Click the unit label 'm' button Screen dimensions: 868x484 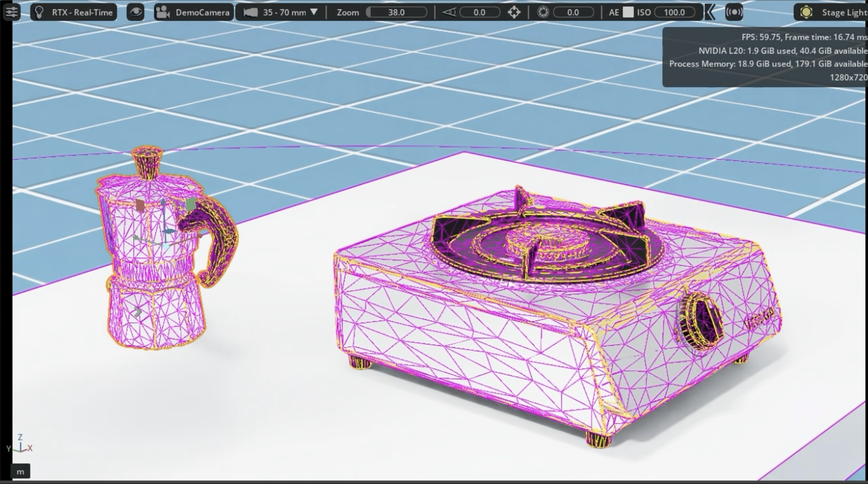coord(20,472)
